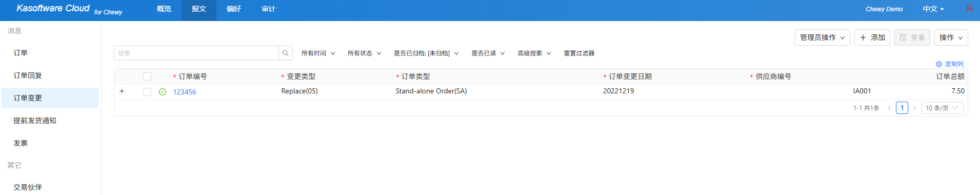Focus the 搜索 input field
This screenshot has width=980, height=195.
[x=196, y=53]
